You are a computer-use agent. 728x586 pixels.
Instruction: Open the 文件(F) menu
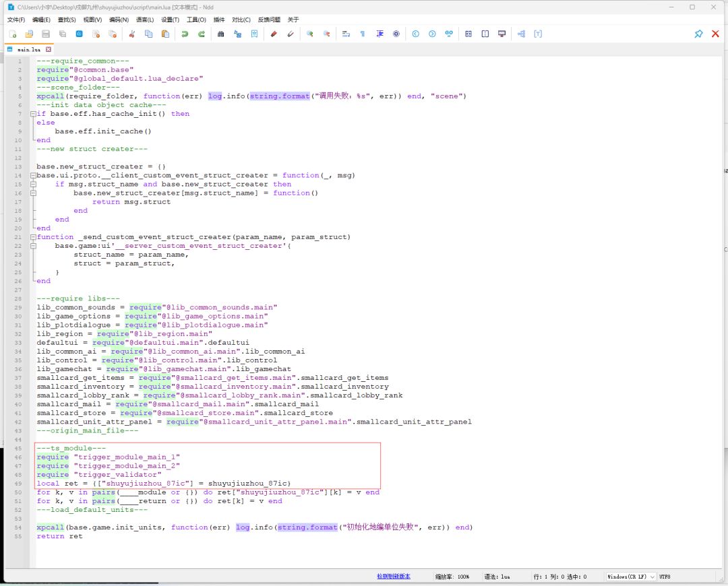click(x=16, y=20)
